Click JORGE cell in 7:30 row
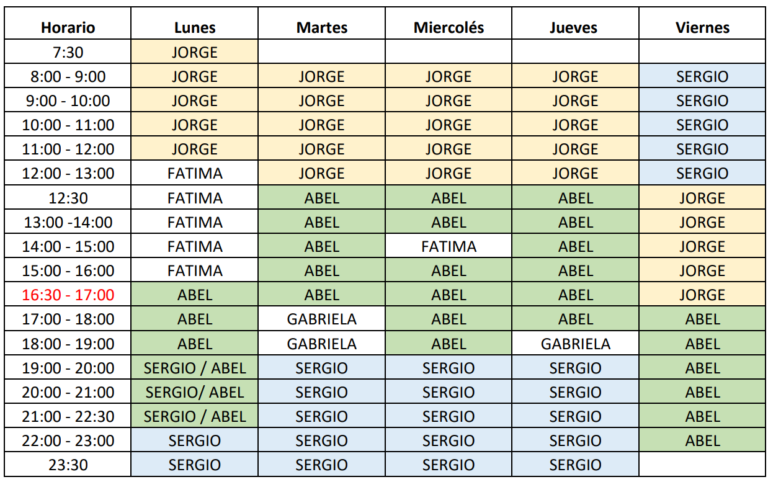768x482 pixels. (x=194, y=52)
